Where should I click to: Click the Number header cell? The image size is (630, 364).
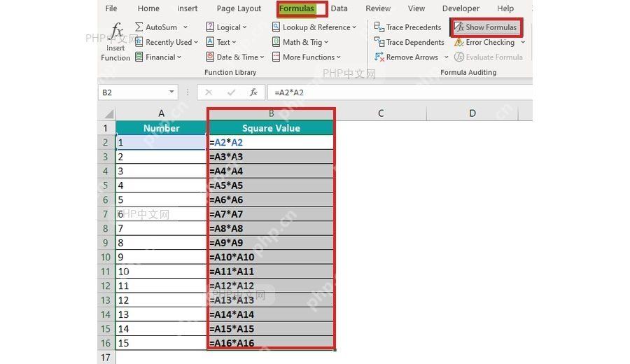[x=161, y=128]
